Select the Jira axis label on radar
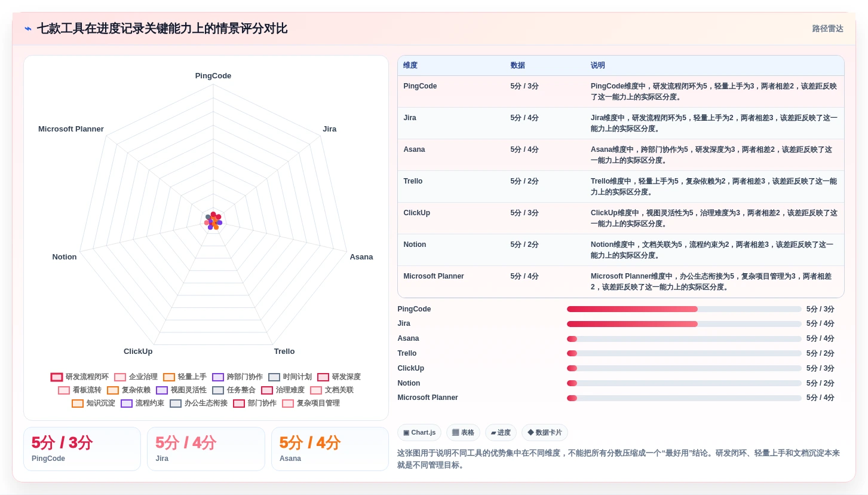868x495 pixels. point(330,129)
